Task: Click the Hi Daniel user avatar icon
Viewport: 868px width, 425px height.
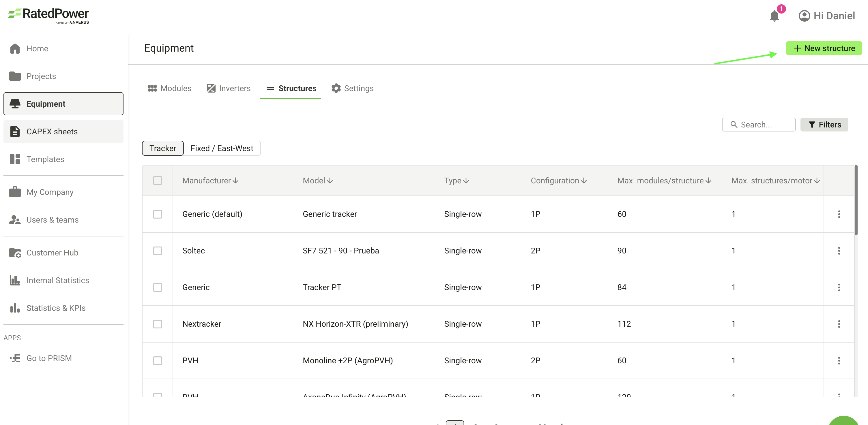Action: (804, 16)
